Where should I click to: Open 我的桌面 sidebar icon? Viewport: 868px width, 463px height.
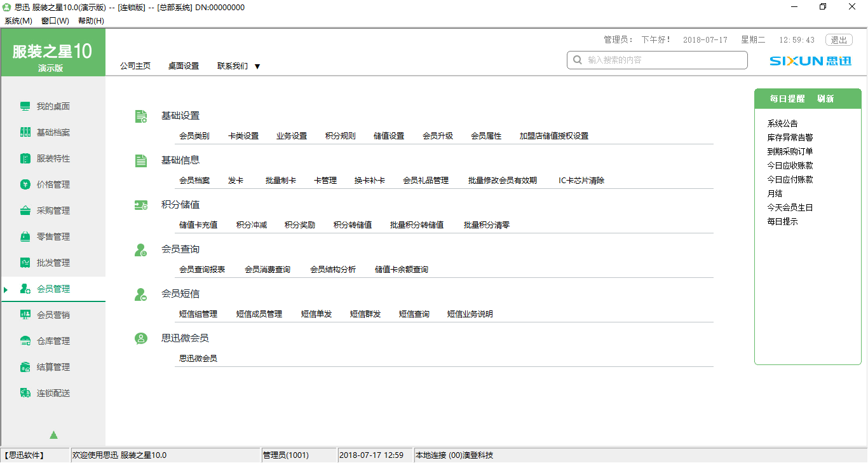tap(25, 106)
